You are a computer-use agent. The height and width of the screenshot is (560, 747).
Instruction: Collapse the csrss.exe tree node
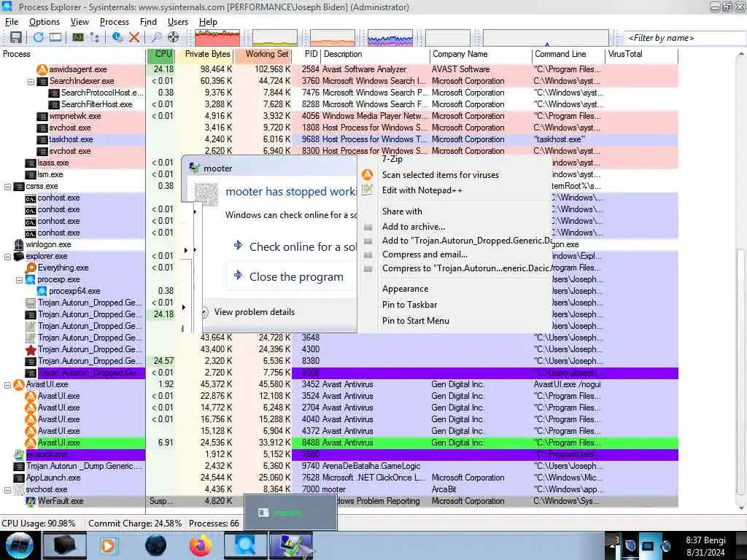pos(7,187)
